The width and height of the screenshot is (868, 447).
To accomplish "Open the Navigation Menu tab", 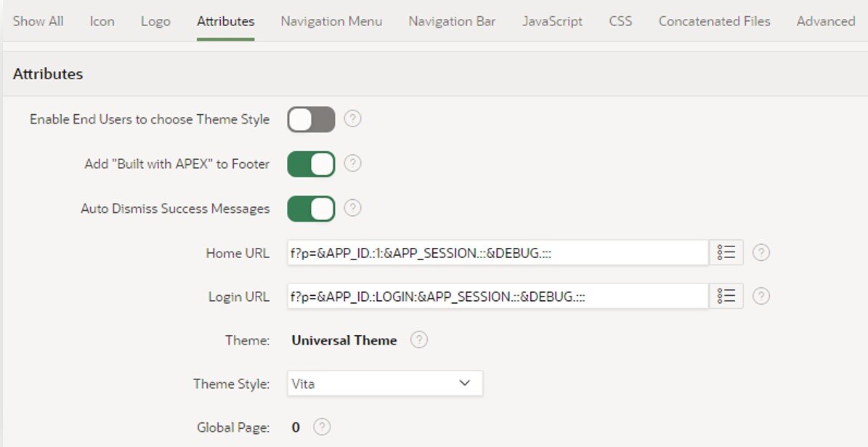I will coord(332,21).
